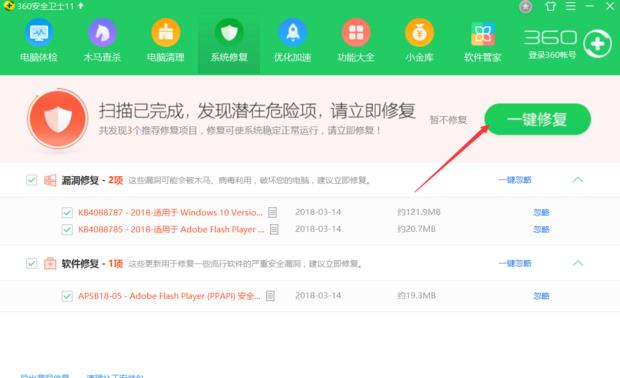This screenshot has width=620, height=378.
Task: Collapse the 软件修复 section chevron
Action: 578,263
